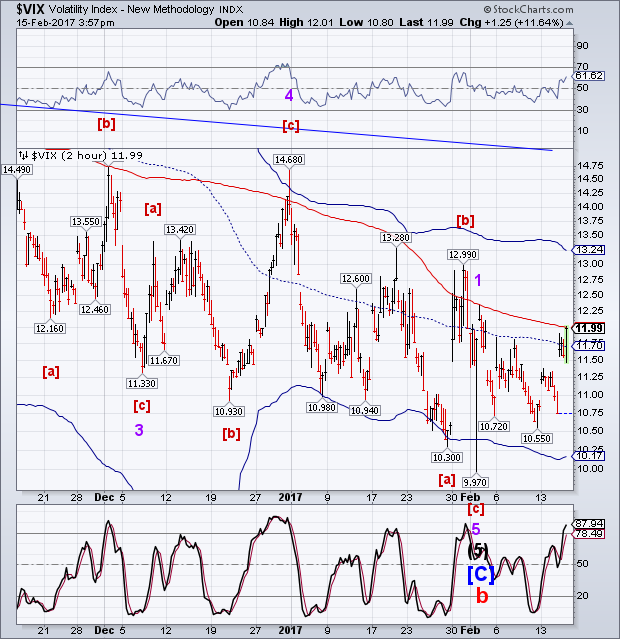Click the Dec date marker on time axis
Viewport: 620px width, 639px height.
104,498
